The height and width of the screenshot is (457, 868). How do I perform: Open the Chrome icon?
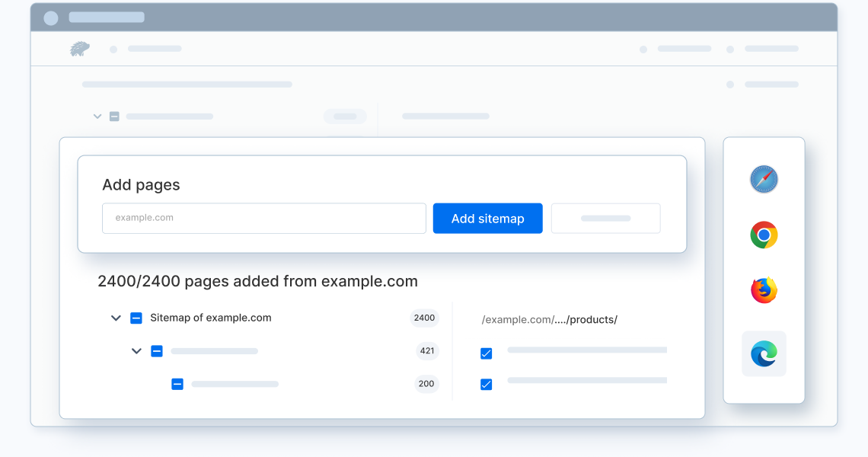(764, 235)
